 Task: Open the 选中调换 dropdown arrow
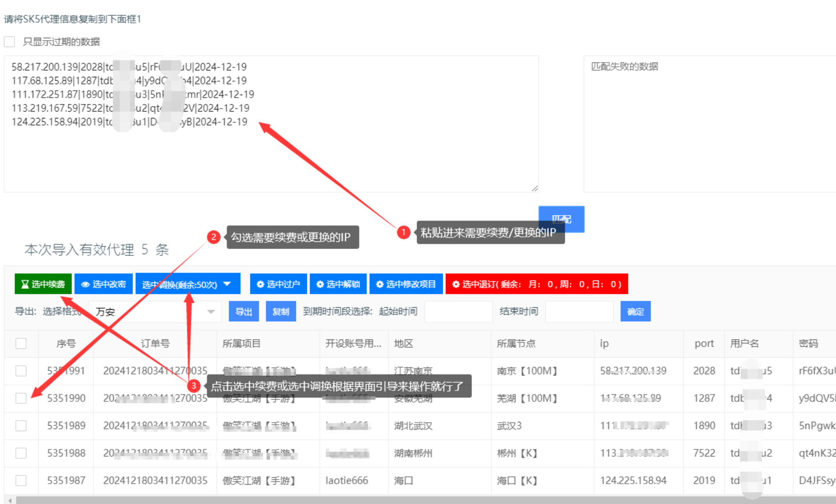click(227, 284)
